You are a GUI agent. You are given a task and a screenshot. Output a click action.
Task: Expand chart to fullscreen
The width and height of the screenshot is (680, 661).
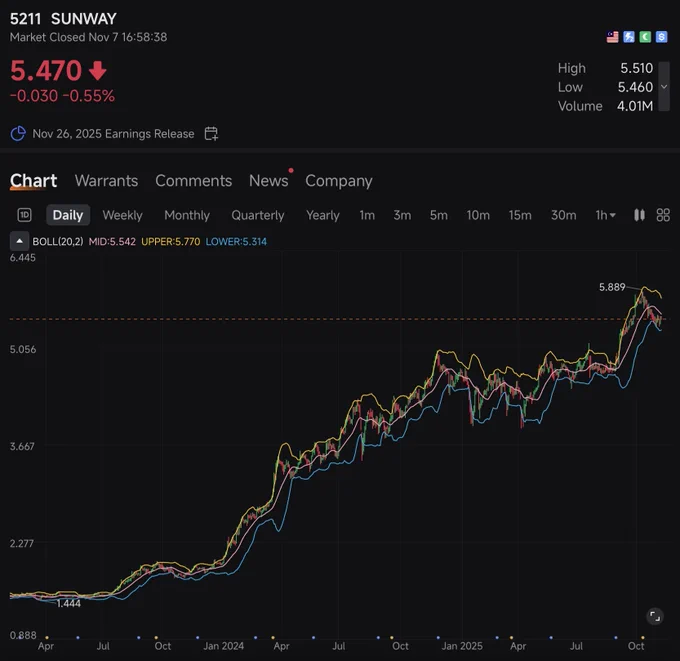pyautogui.click(x=655, y=616)
